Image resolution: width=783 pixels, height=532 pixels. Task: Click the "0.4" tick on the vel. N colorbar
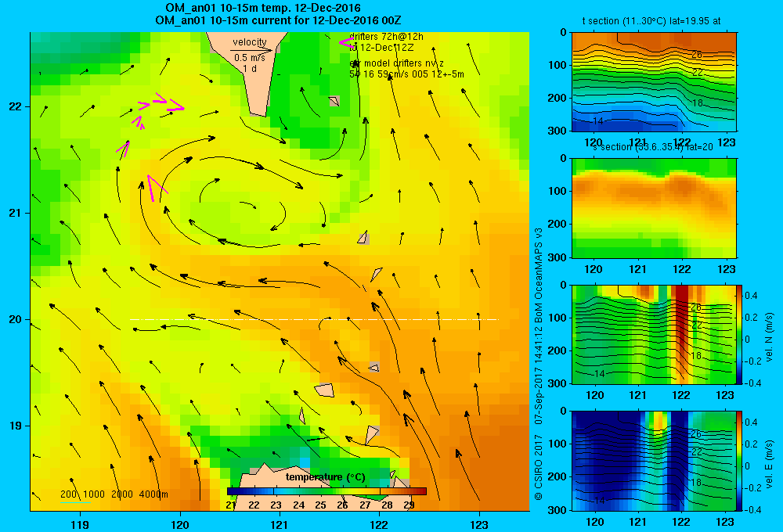(x=752, y=296)
